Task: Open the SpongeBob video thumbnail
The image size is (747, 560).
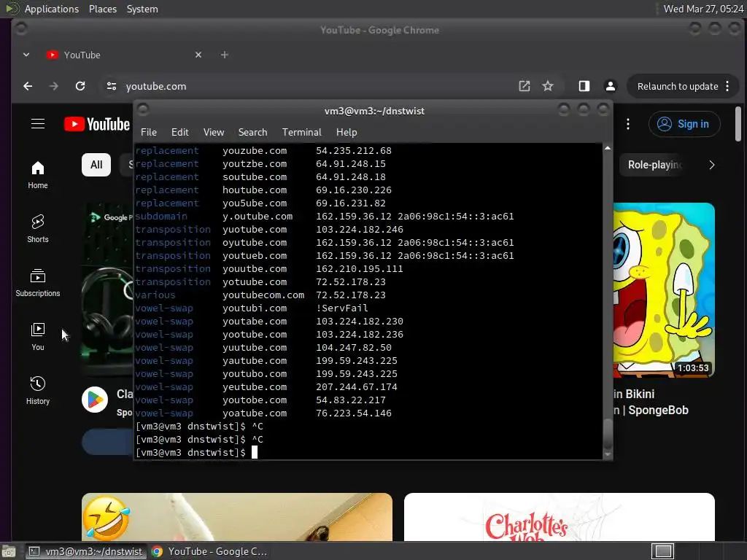Action: (664, 290)
